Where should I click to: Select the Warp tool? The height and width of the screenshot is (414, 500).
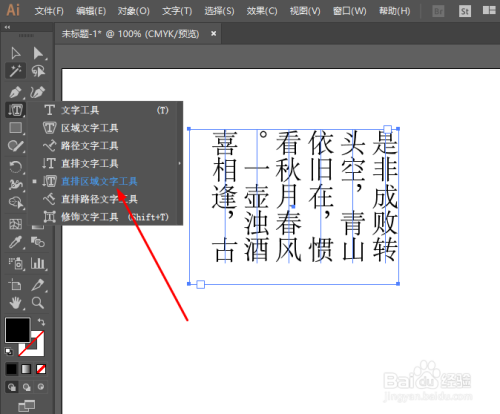click(x=15, y=184)
